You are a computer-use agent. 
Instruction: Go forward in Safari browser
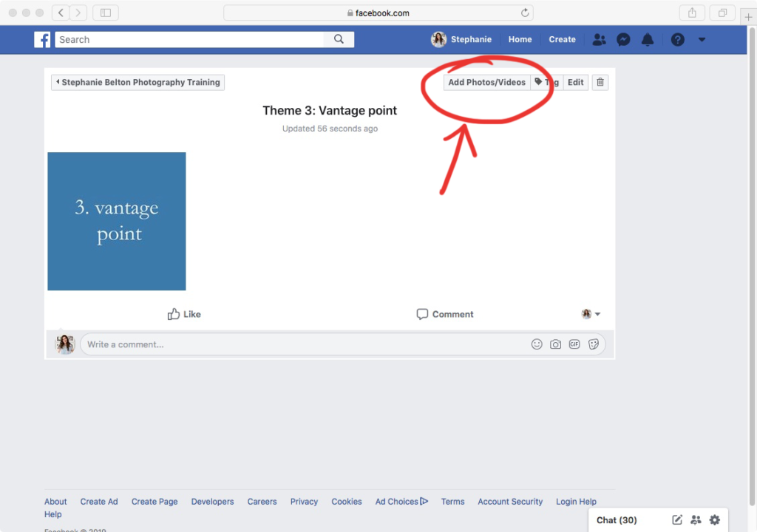(x=78, y=13)
